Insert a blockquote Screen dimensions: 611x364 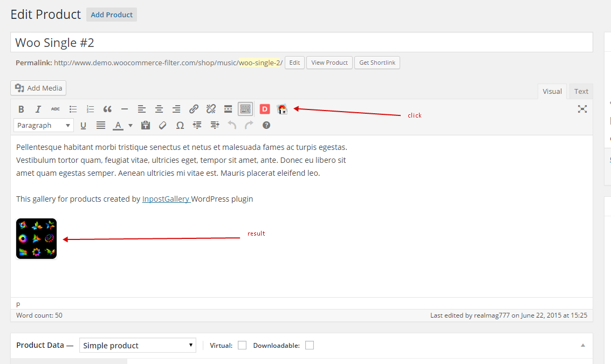click(107, 109)
